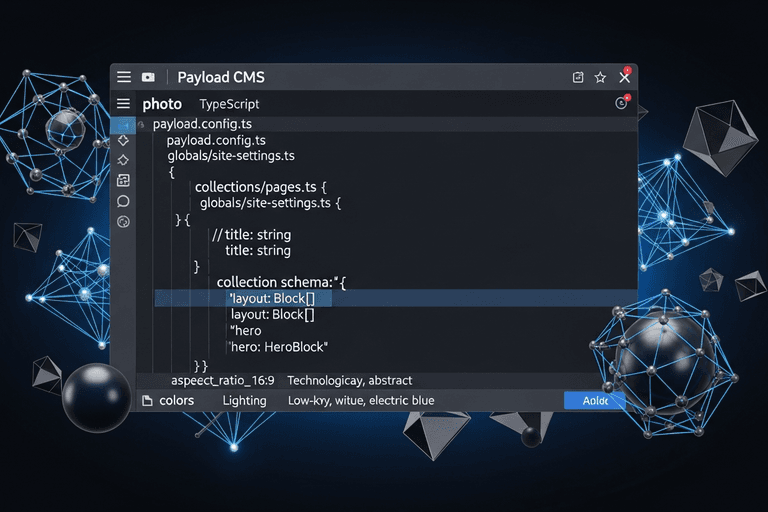This screenshot has width=768, height=512.
Task: Click the pin icon in the sidebar
Action: click(x=123, y=160)
